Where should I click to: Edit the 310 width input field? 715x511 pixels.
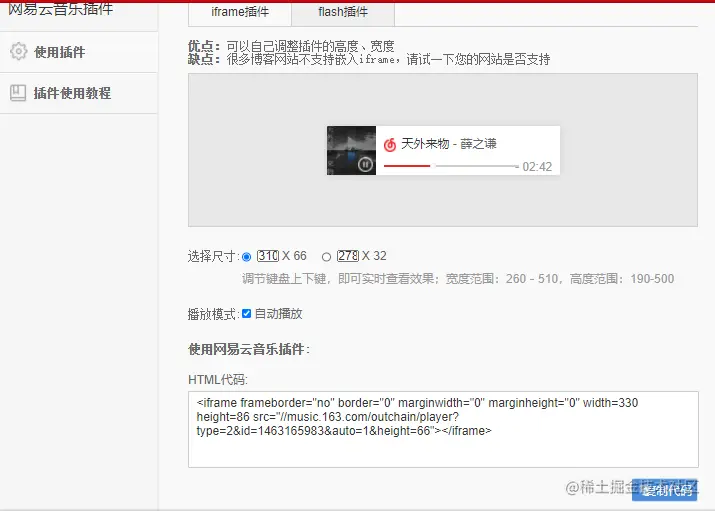[x=268, y=256]
